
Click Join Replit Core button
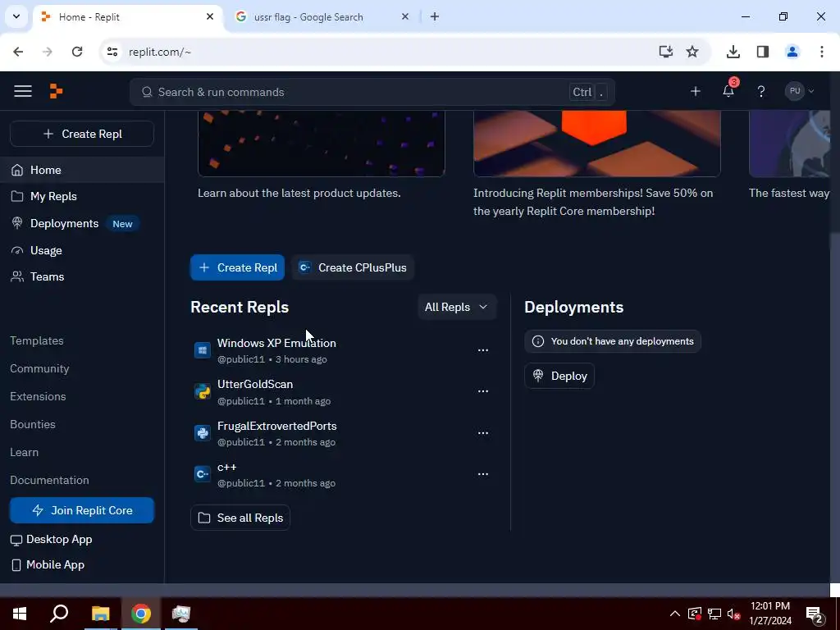tap(82, 510)
